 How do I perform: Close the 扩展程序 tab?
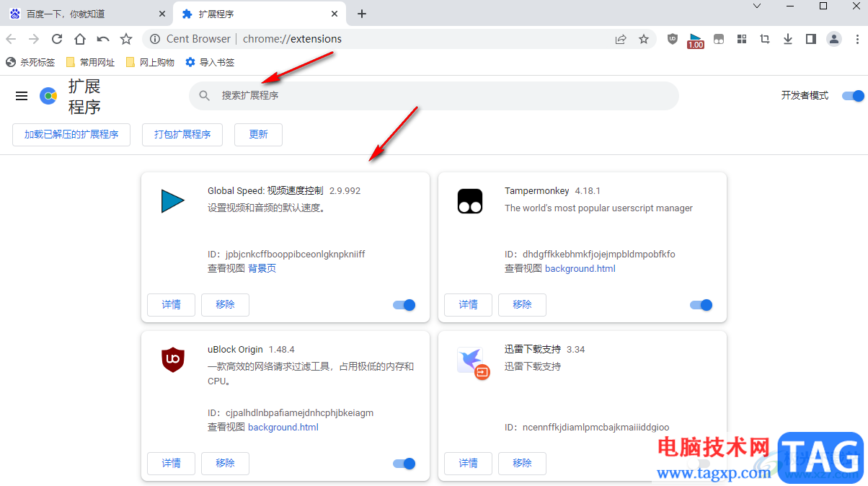[335, 14]
